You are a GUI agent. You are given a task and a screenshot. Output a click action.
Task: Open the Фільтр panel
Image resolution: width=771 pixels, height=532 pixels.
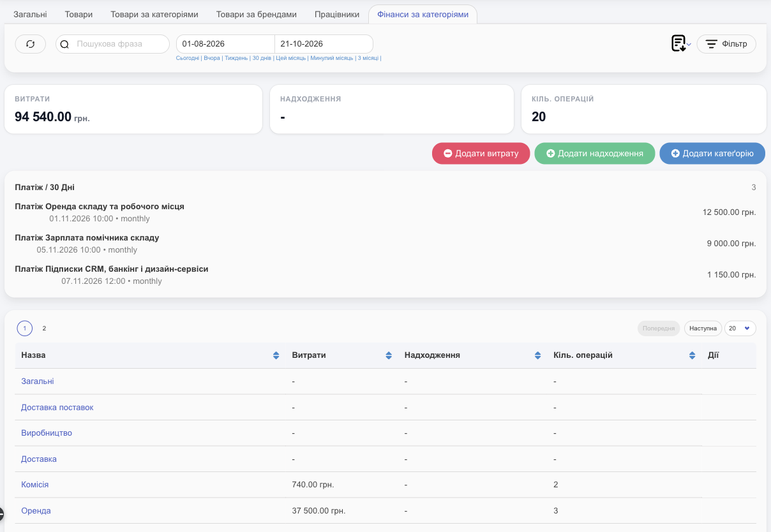coord(726,44)
